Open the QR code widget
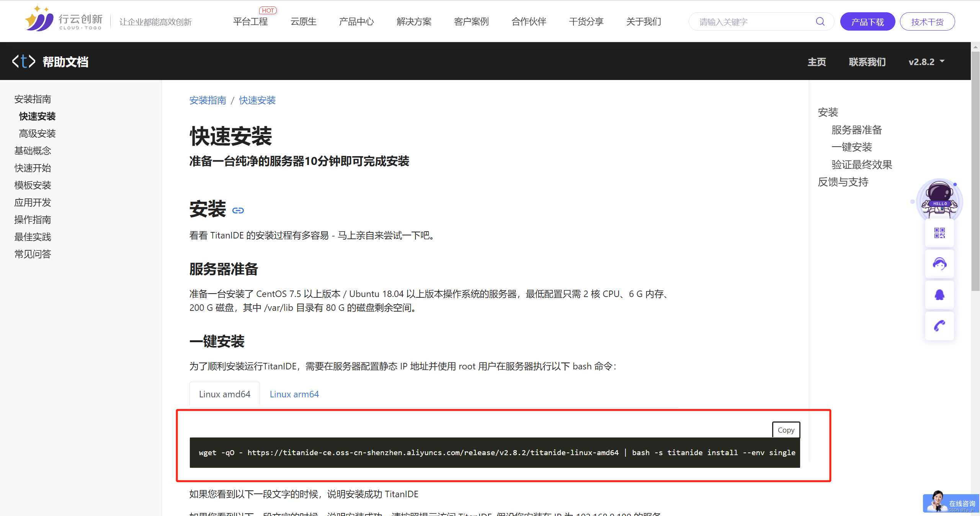Image resolution: width=980 pixels, height=516 pixels. click(939, 233)
